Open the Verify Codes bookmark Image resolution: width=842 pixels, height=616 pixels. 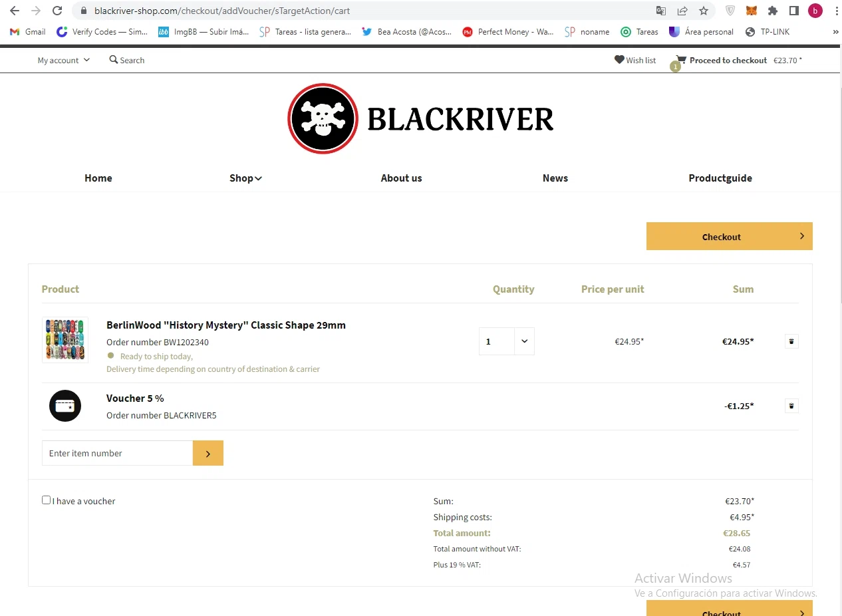(102, 31)
